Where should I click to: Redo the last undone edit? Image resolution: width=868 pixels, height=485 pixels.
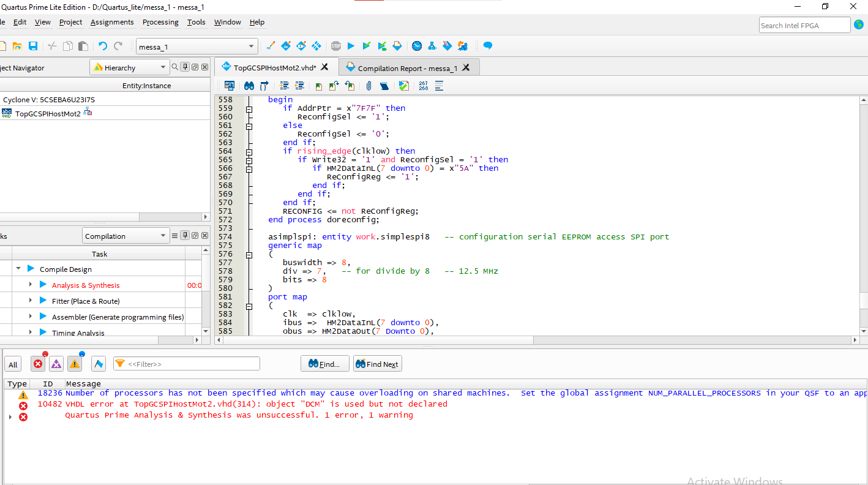118,46
